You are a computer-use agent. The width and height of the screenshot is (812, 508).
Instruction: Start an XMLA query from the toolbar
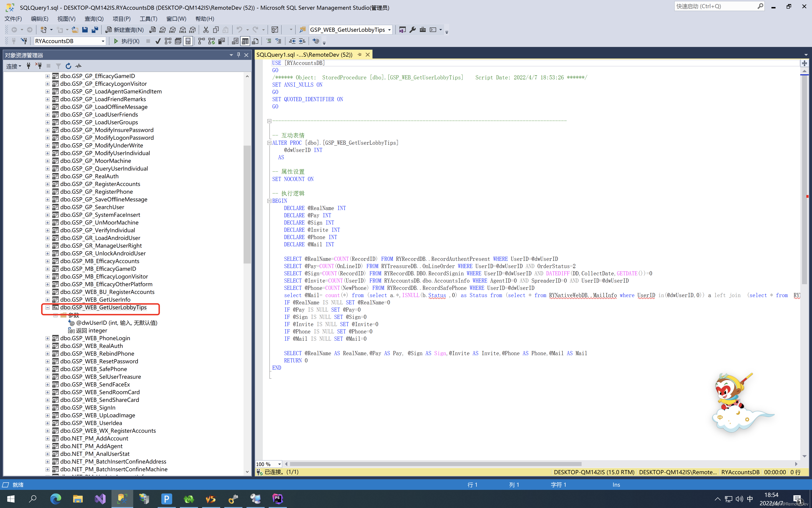[183, 30]
